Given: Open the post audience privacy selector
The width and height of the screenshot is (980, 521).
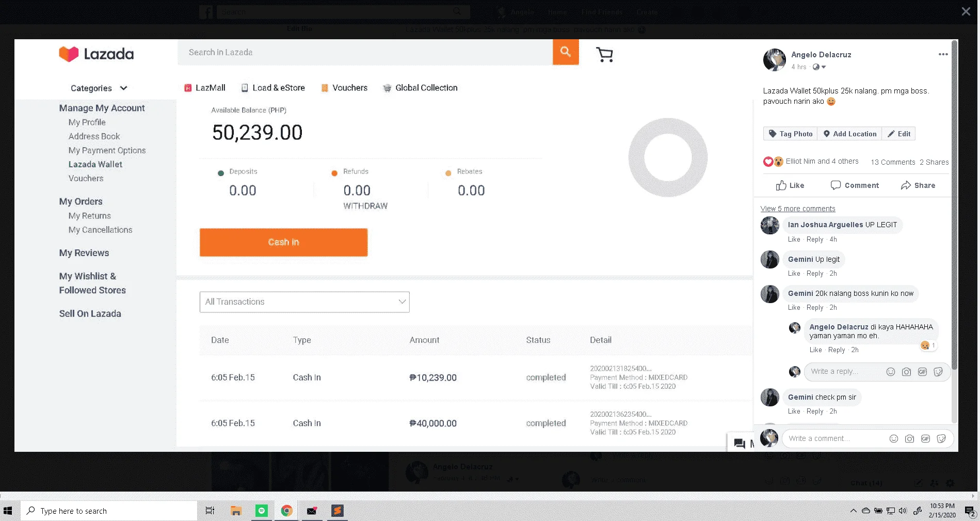Looking at the screenshot, I should [x=819, y=67].
